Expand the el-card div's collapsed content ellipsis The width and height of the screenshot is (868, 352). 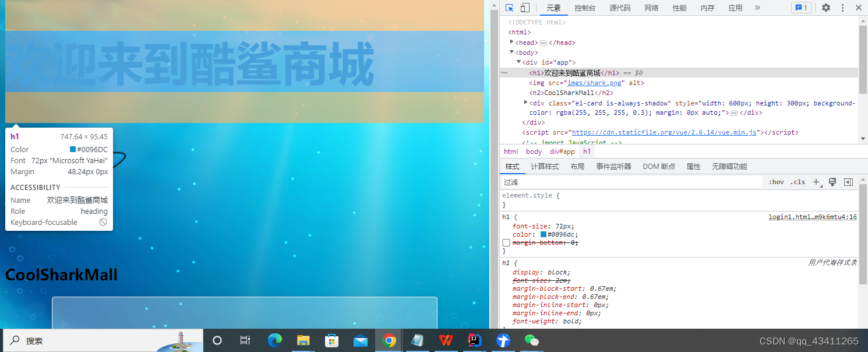(733, 112)
